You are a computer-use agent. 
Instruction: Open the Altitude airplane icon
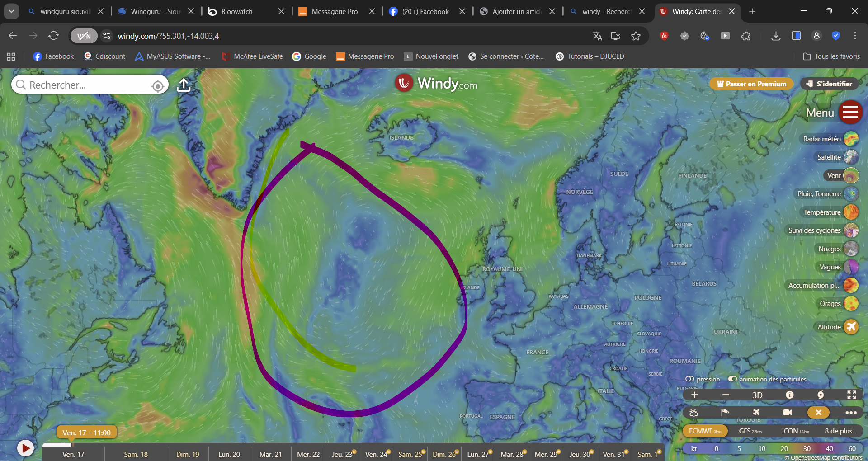[851, 327]
